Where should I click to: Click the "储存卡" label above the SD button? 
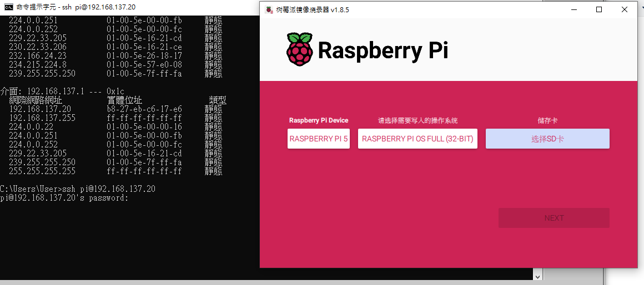tap(547, 120)
